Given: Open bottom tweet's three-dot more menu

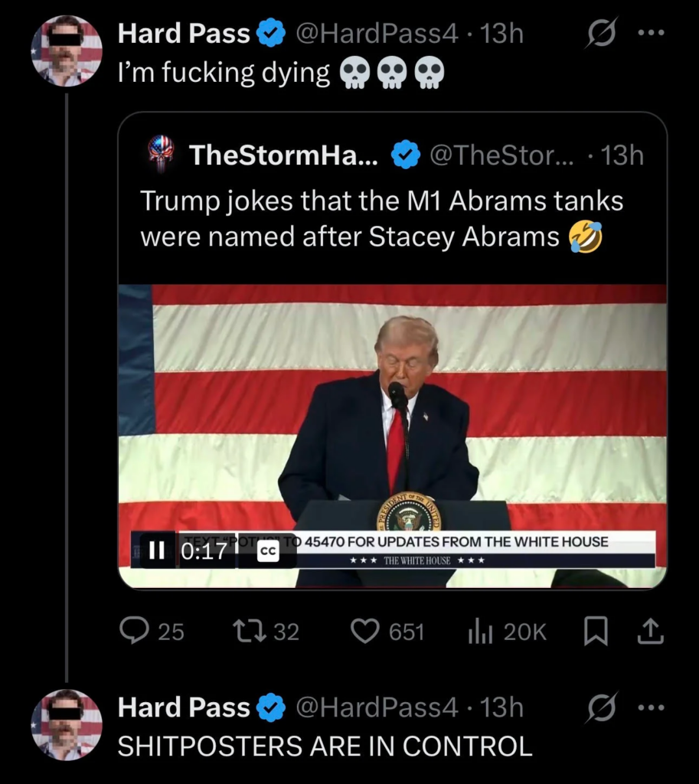Looking at the screenshot, I should click(x=651, y=708).
